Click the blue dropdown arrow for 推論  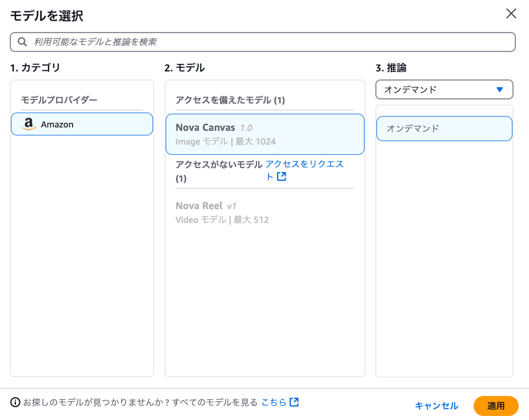point(500,89)
